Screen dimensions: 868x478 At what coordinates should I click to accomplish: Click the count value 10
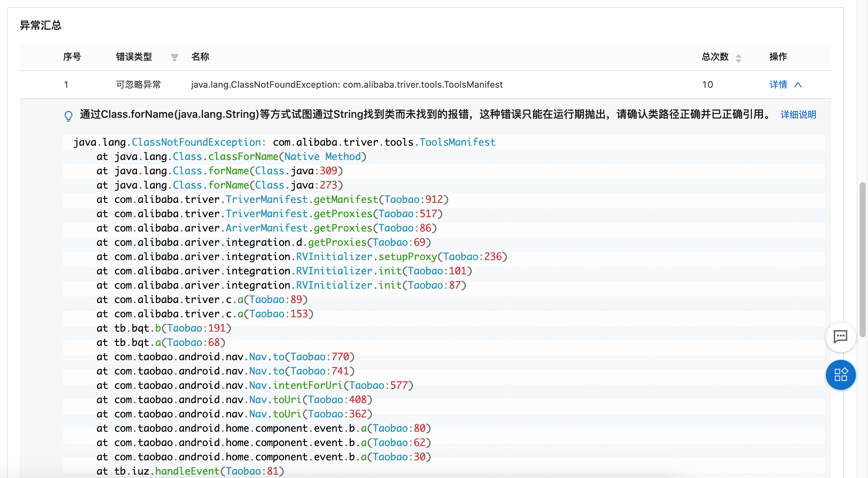[x=707, y=85]
